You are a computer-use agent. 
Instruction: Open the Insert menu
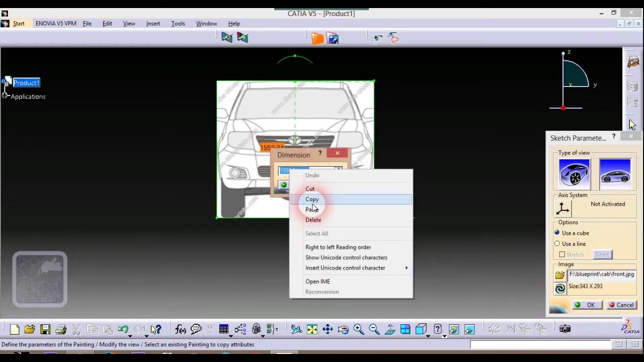coord(153,24)
